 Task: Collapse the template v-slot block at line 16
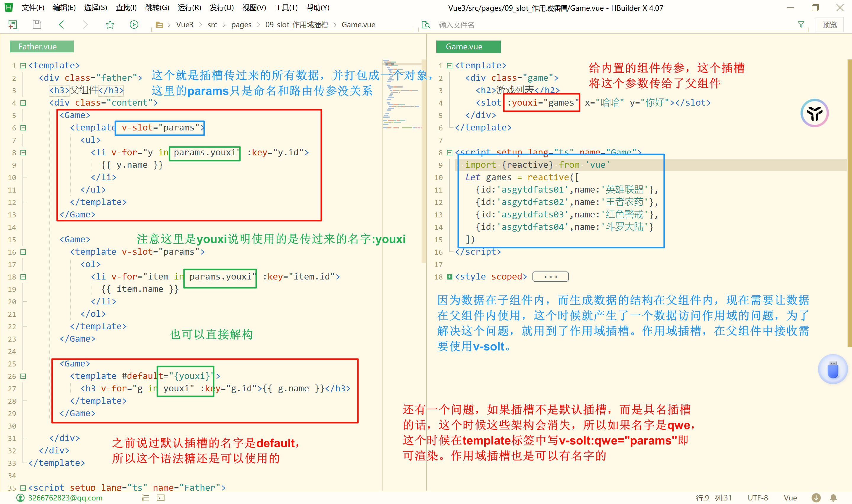(x=23, y=252)
